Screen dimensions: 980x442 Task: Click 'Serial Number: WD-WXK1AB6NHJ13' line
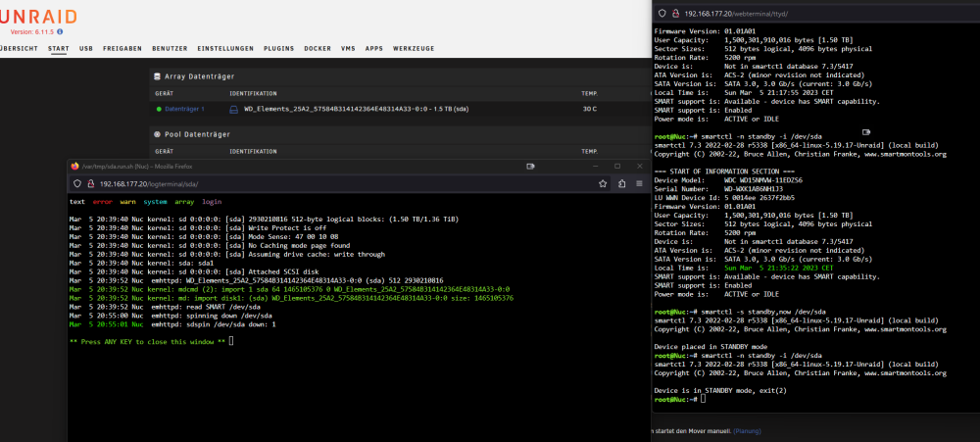(718, 189)
